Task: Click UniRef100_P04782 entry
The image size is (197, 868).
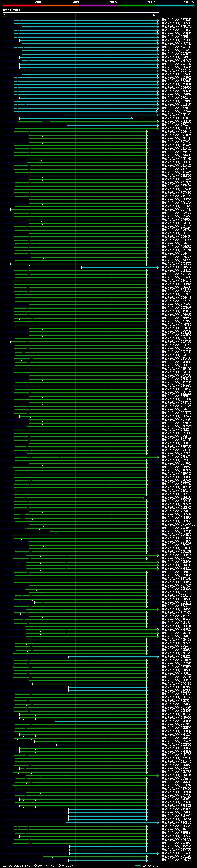Action: click(177, 450)
